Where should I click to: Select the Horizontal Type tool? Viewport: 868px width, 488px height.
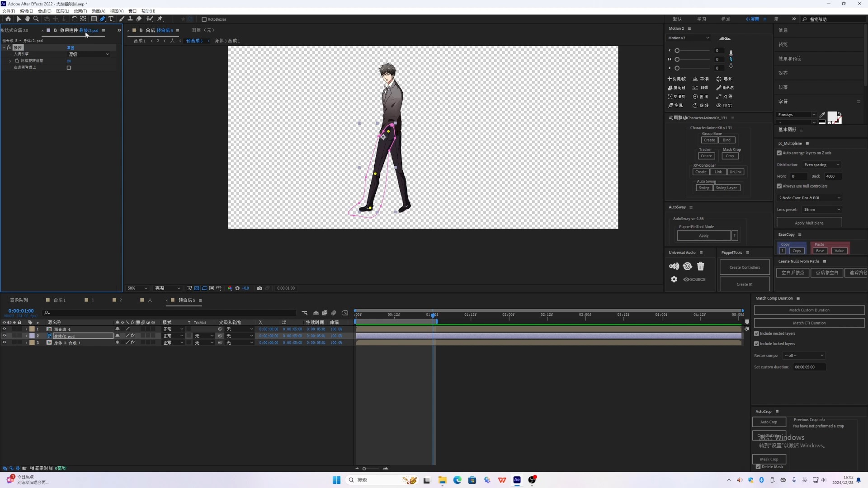pos(111,19)
